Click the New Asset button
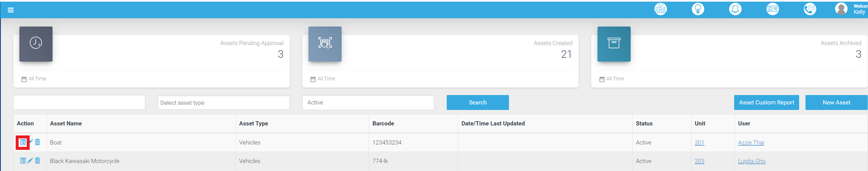The image size is (868, 171). tap(836, 102)
